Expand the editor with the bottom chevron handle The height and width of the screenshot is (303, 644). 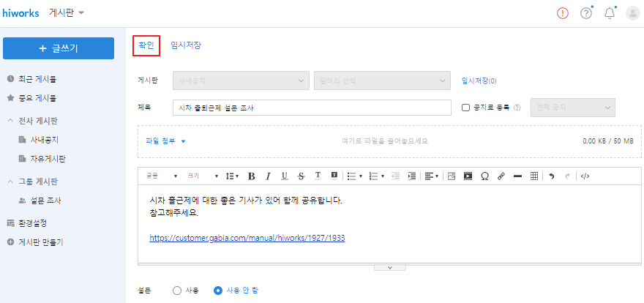tap(390, 267)
